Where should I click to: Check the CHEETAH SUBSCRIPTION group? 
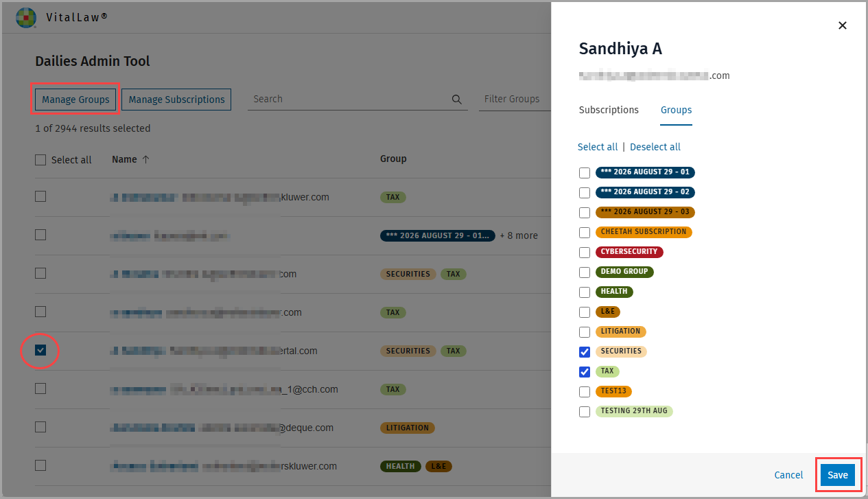[585, 233]
